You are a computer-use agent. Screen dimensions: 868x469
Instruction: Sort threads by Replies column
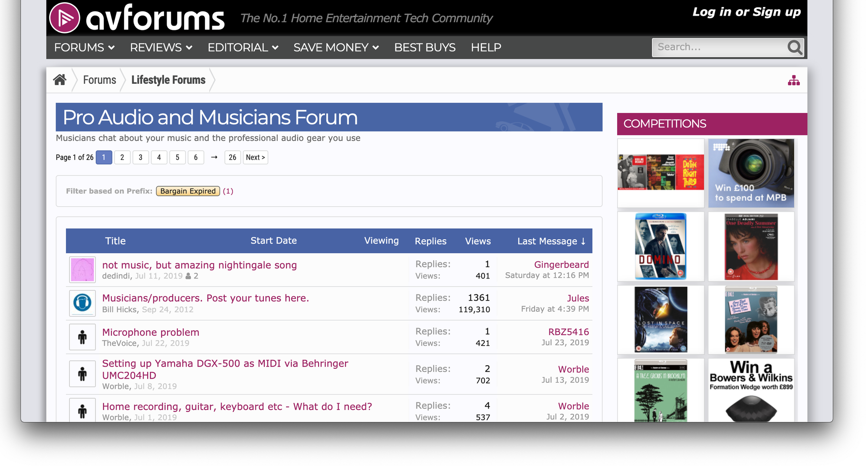430,241
